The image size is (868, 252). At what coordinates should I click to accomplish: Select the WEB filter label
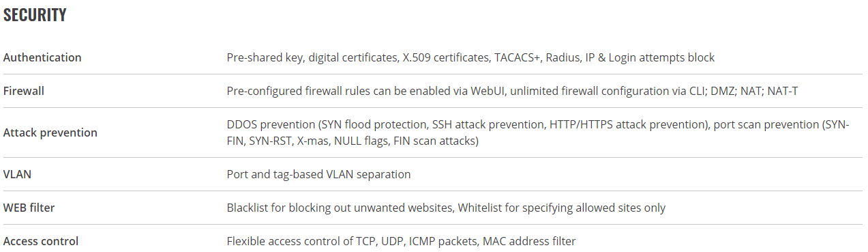pyautogui.click(x=29, y=208)
